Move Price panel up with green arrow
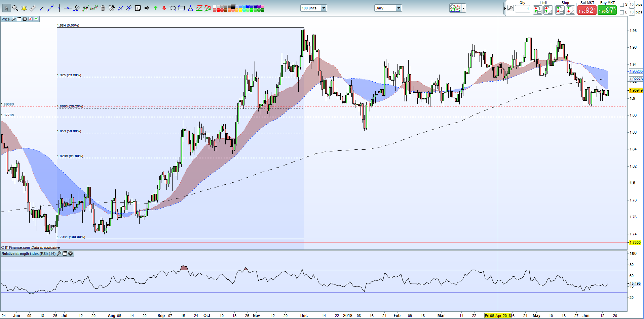This screenshot has height=319, width=644. (x=36, y=19)
